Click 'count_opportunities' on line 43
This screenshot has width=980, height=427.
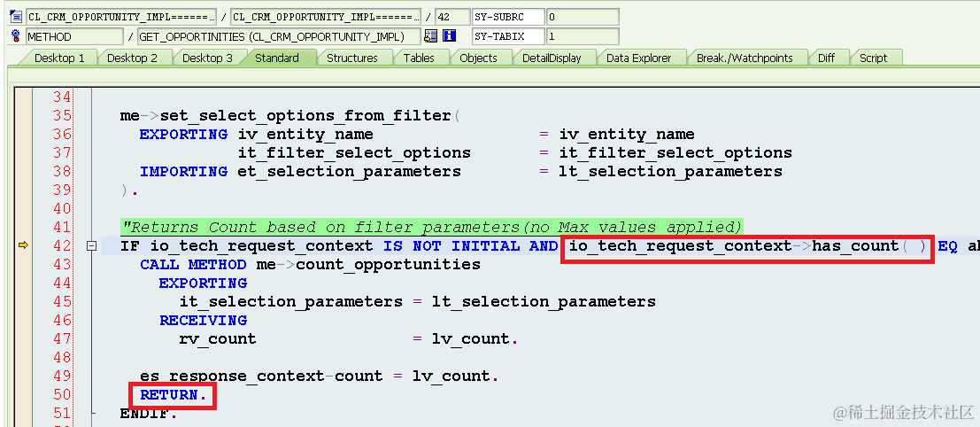(388, 265)
